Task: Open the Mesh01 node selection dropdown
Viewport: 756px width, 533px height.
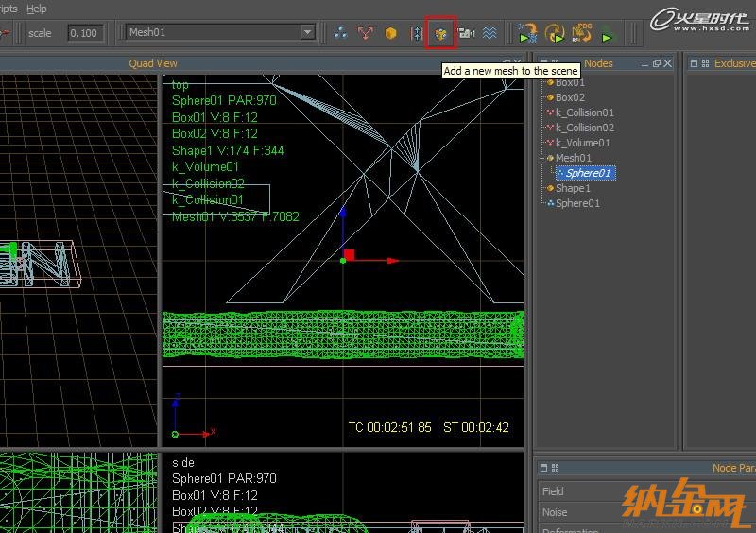Action: 307,32
